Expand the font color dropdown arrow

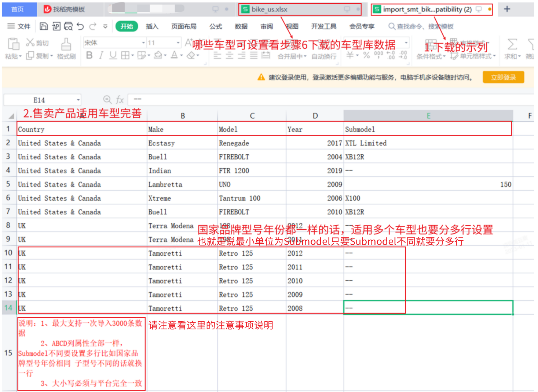[182, 56]
